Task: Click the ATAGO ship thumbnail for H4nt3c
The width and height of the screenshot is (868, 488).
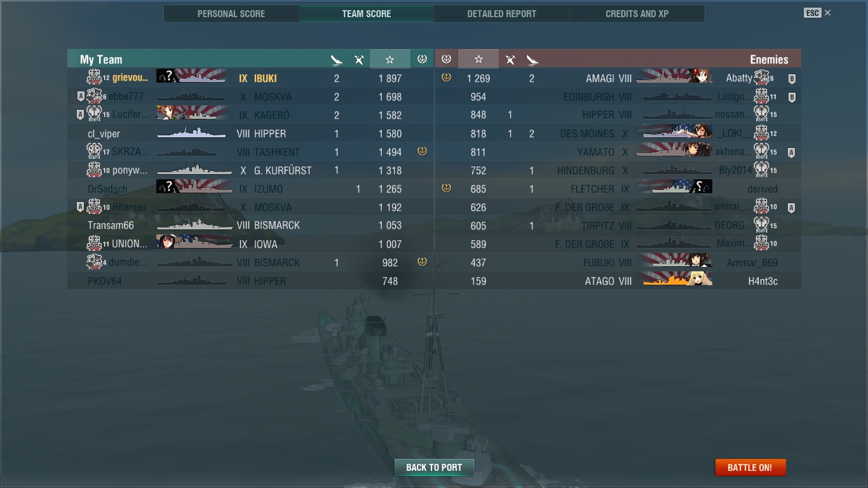Action: 677,280
